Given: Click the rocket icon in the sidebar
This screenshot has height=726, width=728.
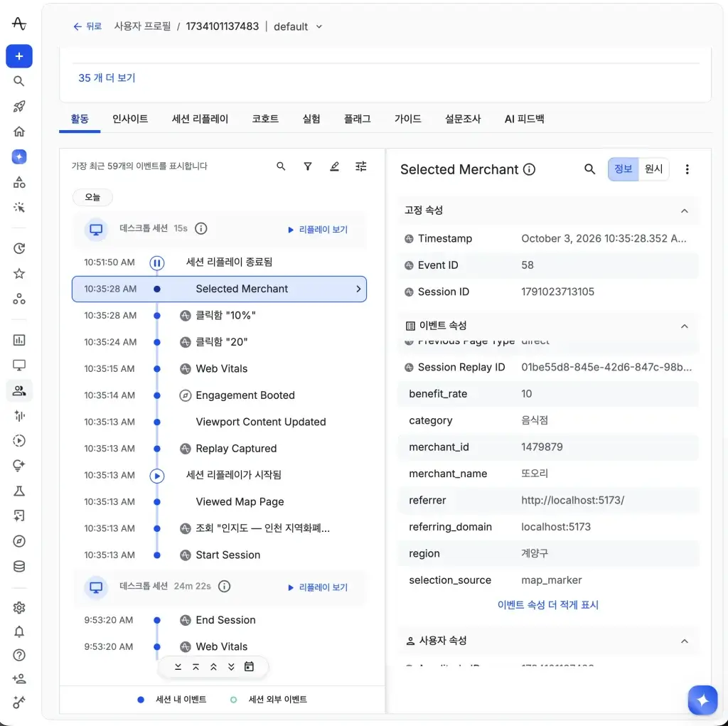Looking at the screenshot, I should click(19, 107).
